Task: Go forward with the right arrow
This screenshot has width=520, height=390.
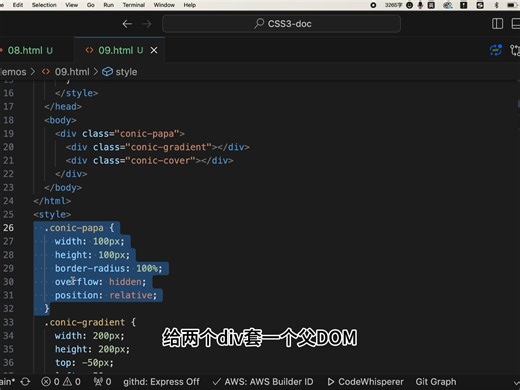Action: tap(147, 24)
